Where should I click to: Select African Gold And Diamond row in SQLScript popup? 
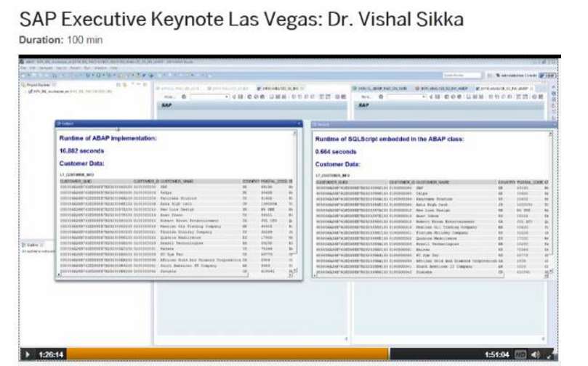(x=431, y=261)
